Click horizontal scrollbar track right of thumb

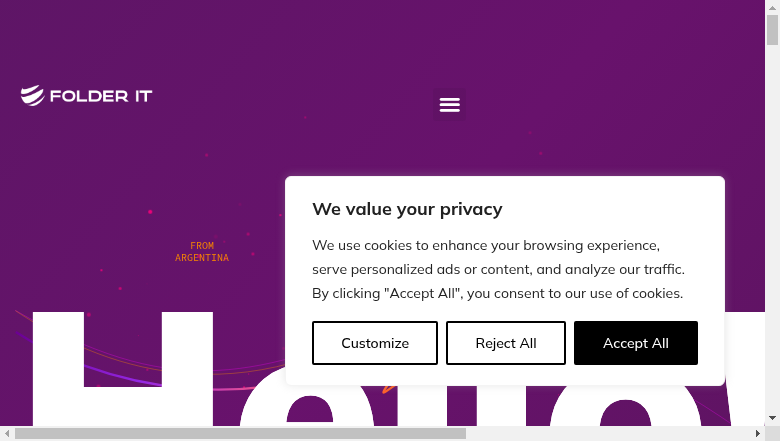(x=608, y=434)
